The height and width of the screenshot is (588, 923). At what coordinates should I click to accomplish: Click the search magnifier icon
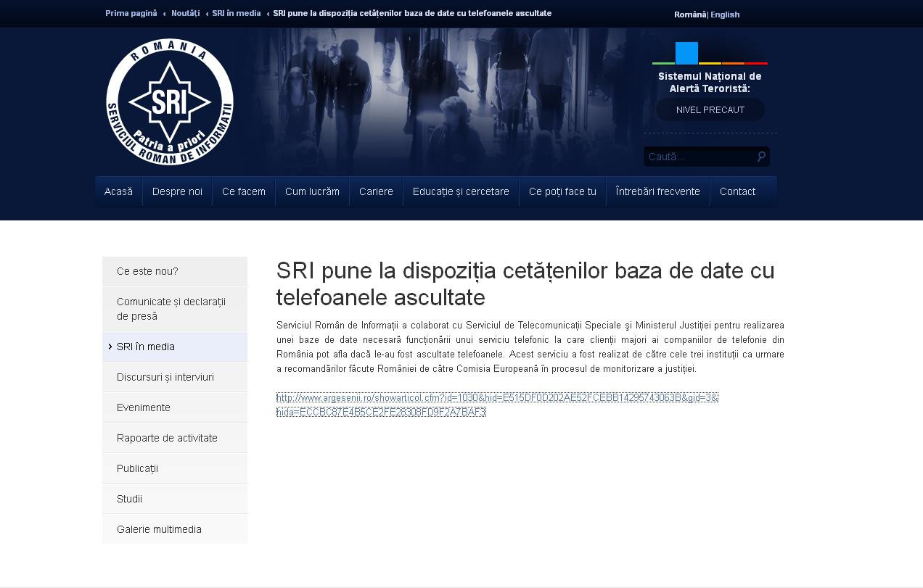760,156
